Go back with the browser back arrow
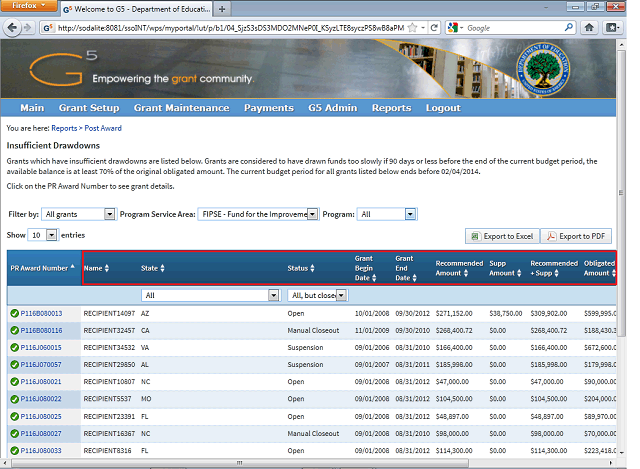This screenshot has width=640, height=469. pos(12,28)
